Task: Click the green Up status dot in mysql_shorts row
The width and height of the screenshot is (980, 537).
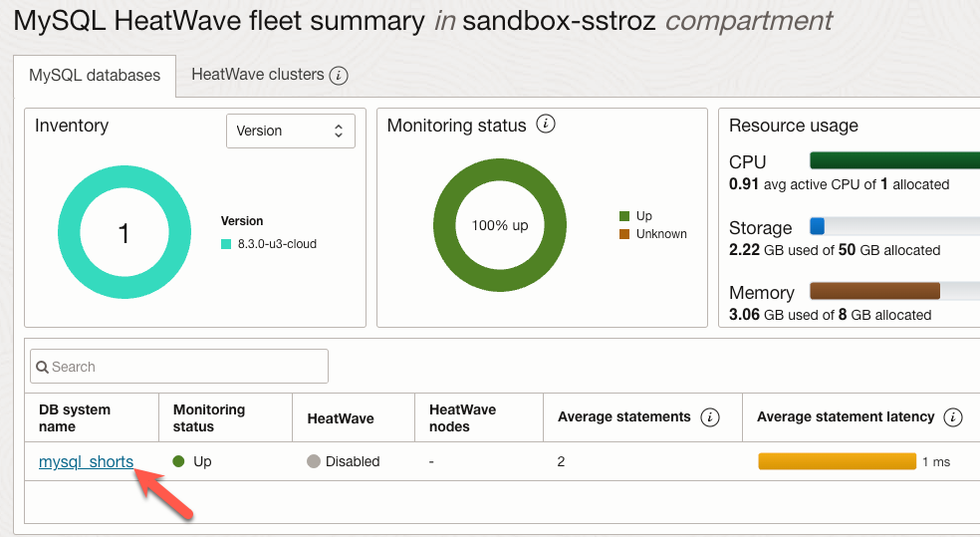Action: 178,461
